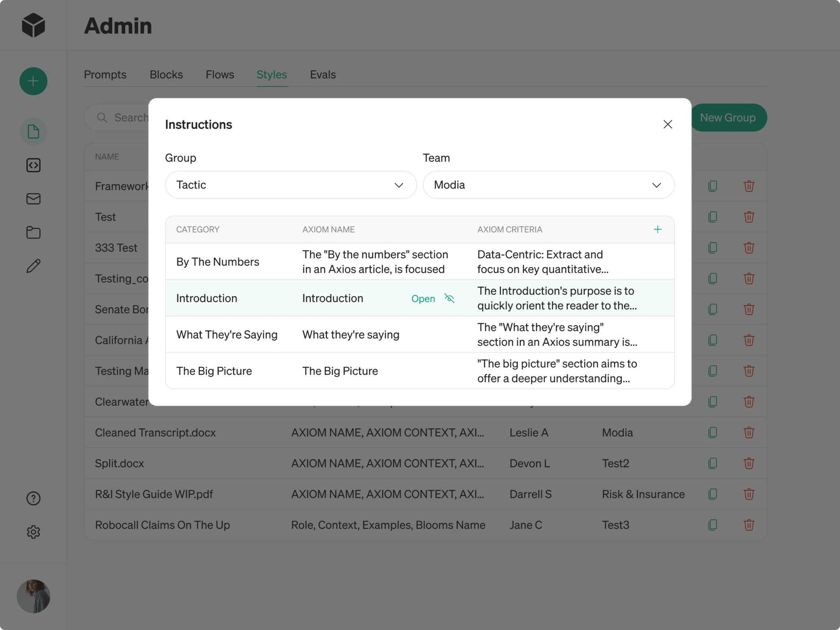Open the code brackets icon in sidebar

(33, 165)
